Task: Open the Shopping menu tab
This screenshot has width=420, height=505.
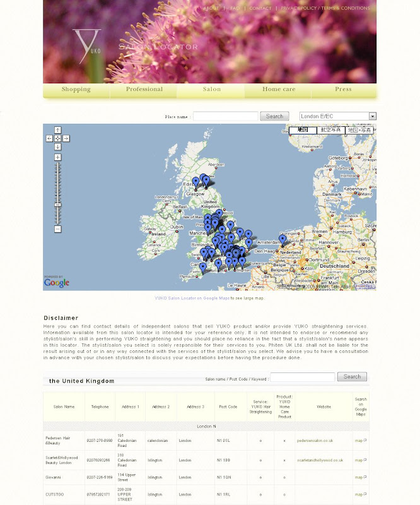Action: (76, 89)
